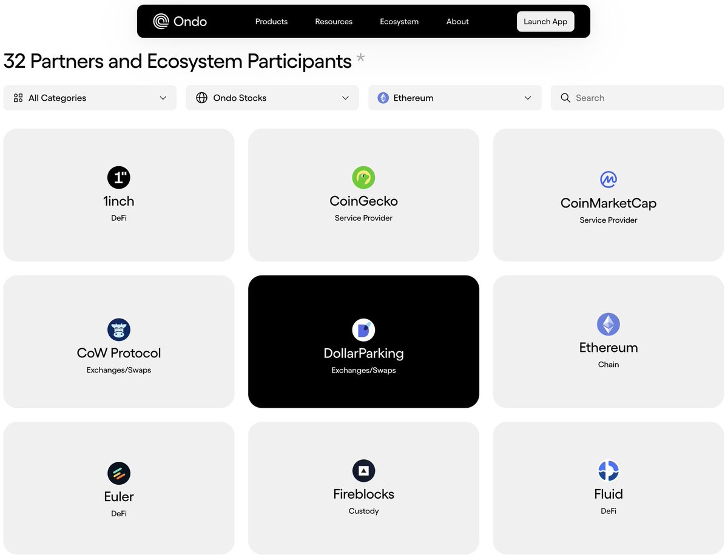This screenshot has width=728, height=560.
Task: Click the Chain label under Ethereum
Action: (608, 365)
